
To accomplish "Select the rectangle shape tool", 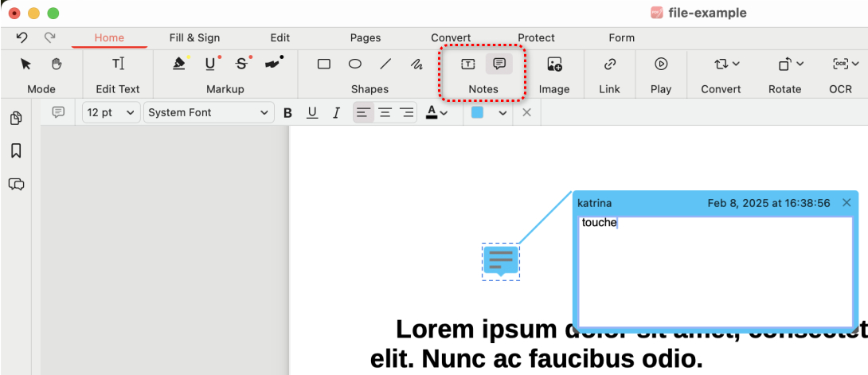I will point(324,64).
